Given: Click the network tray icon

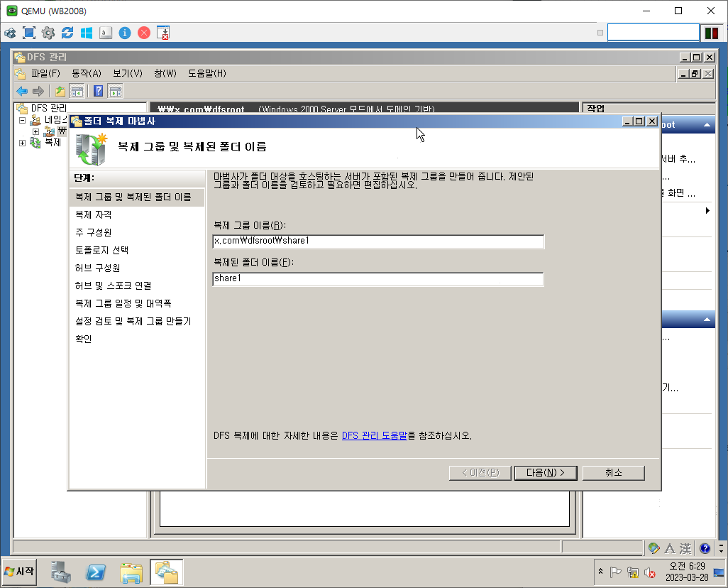Looking at the screenshot, I should [x=632, y=572].
